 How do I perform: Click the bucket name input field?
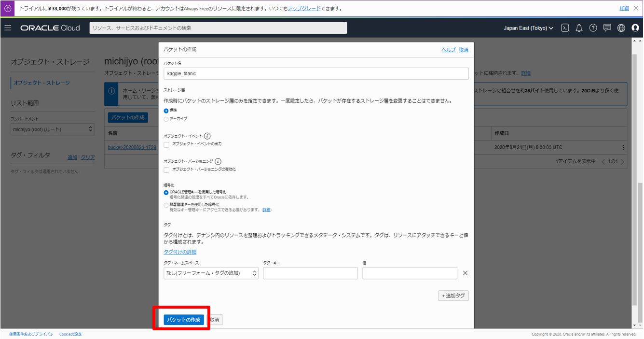[x=316, y=73]
